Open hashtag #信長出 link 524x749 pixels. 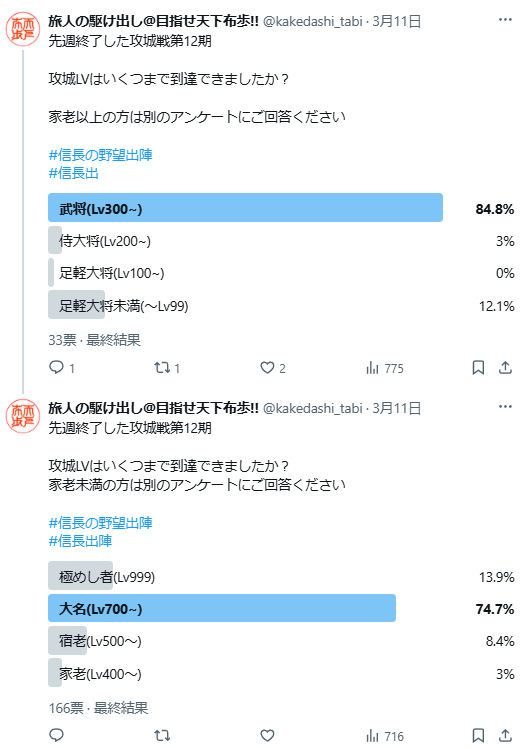pos(74,173)
